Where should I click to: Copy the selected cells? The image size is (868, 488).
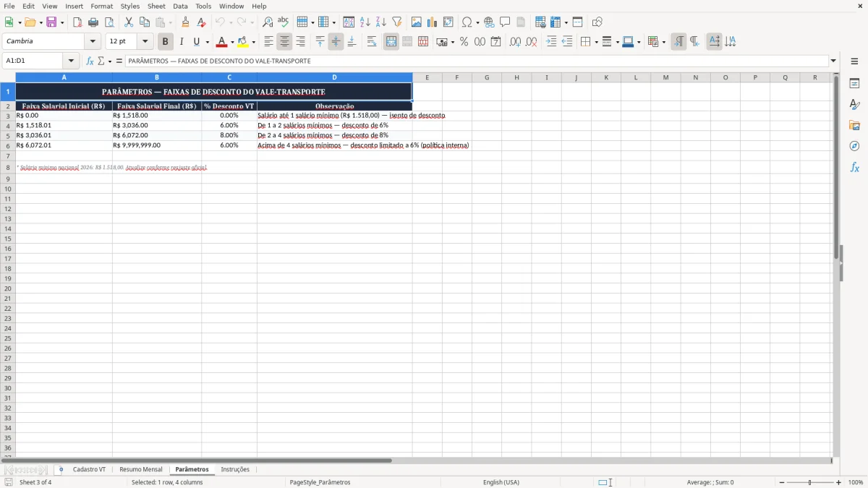145,22
